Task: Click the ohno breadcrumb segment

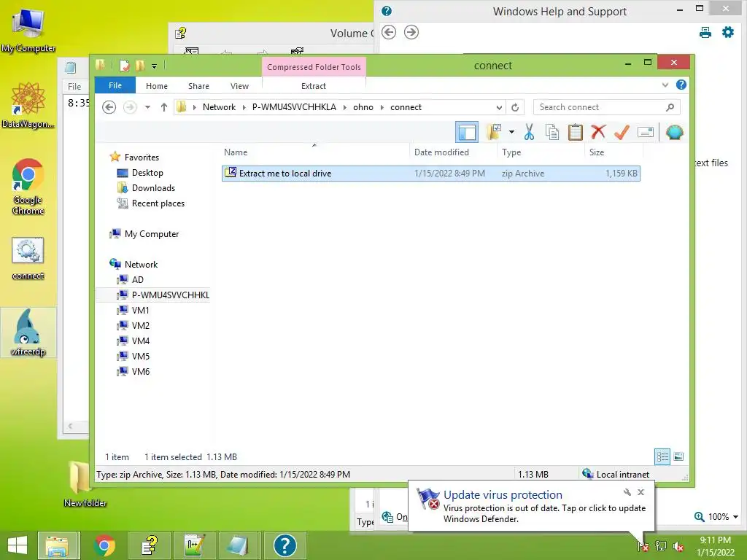Action: (363, 107)
